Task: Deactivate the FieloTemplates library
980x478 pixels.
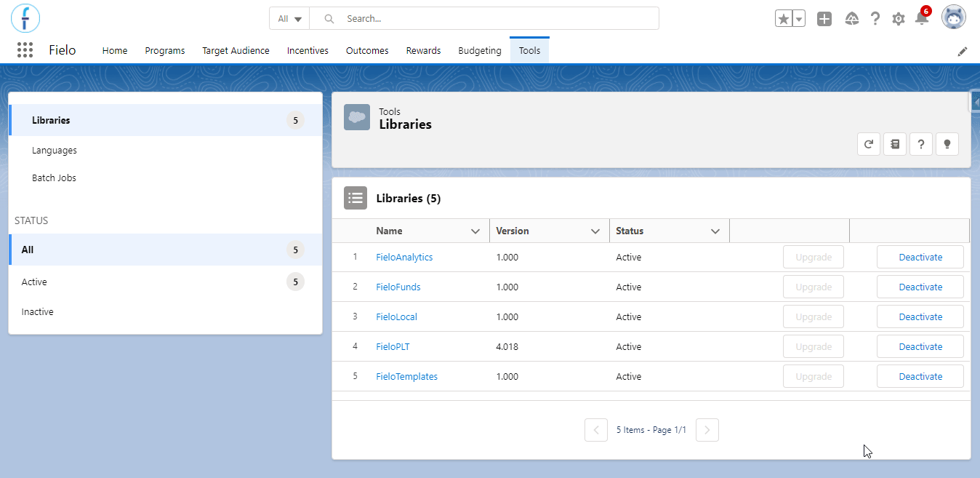Action: pos(920,376)
